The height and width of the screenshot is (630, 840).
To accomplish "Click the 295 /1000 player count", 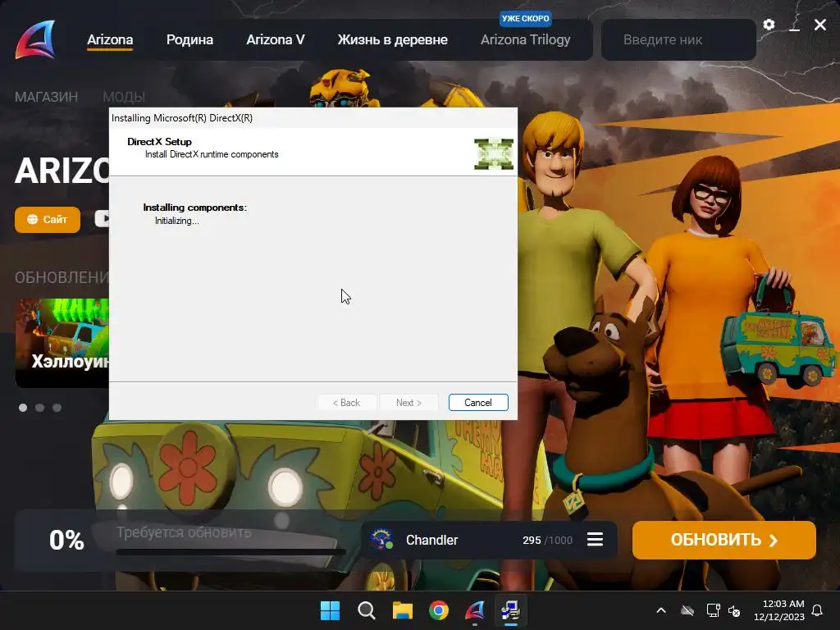I will [547, 540].
